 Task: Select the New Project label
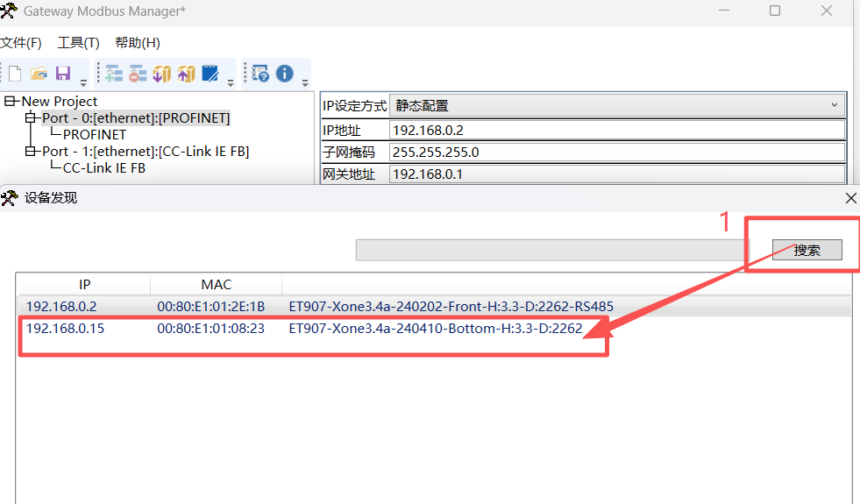click(x=60, y=102)
